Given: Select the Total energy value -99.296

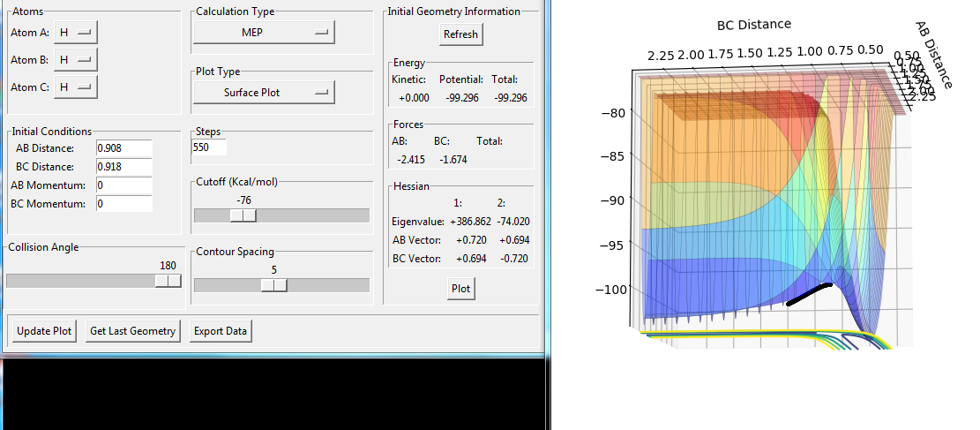Looking at the screenshot, I should (511, 98).
